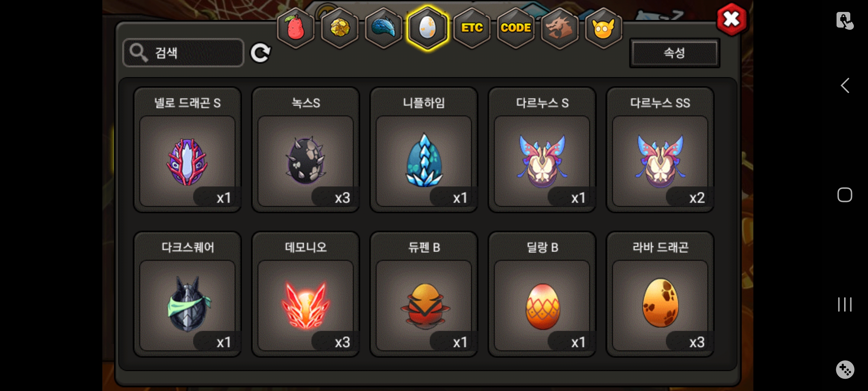Select the 넬로 드래곤 S egg

click(187, 150)
